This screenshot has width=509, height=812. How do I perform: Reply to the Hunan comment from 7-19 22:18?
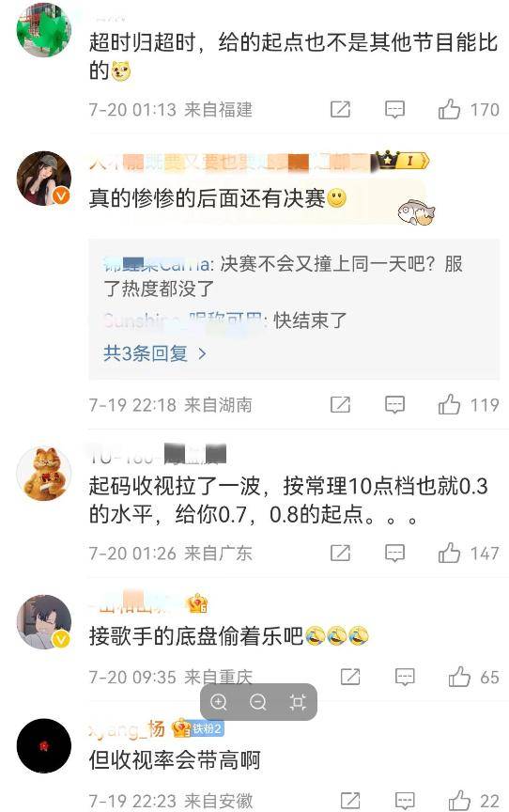click(394, 405)
